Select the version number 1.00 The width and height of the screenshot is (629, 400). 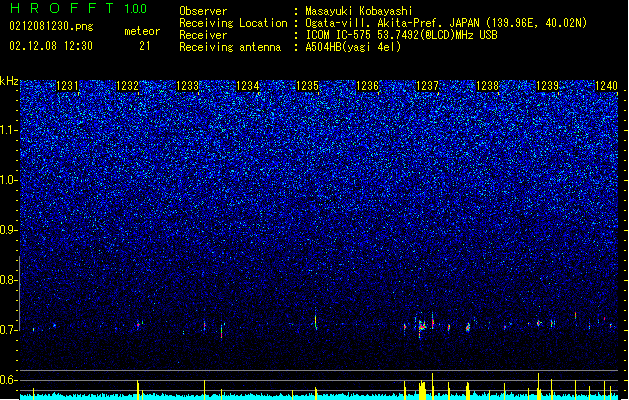click(136, 8)
